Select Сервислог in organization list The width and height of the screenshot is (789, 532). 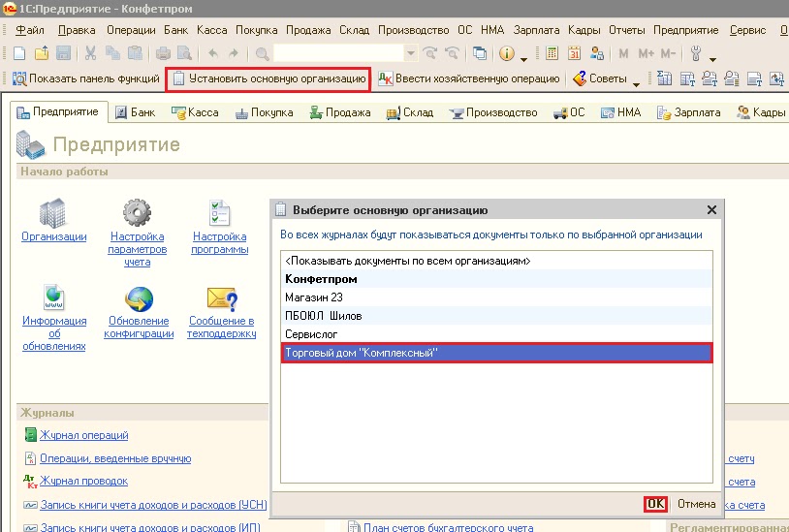point(496,334)
